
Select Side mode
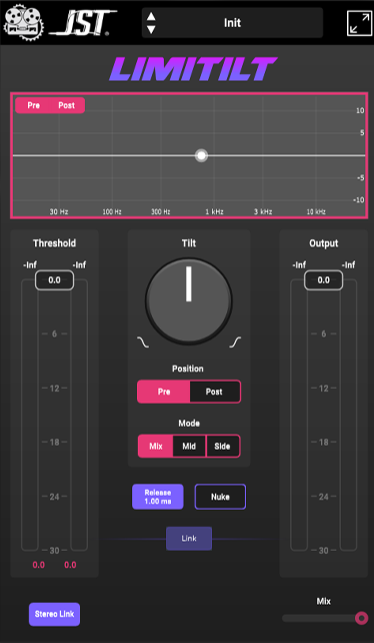223,446
